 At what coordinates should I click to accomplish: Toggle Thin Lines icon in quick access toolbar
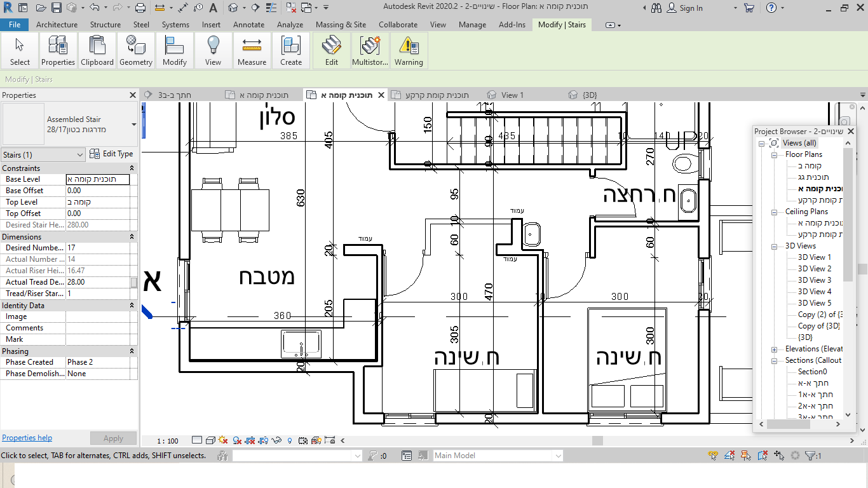(x=272, y=8)
